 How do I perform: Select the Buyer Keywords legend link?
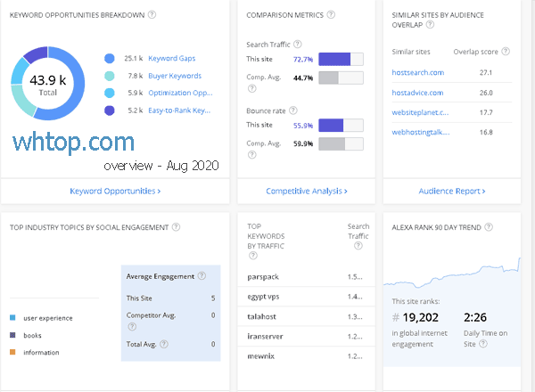[175, 76]
